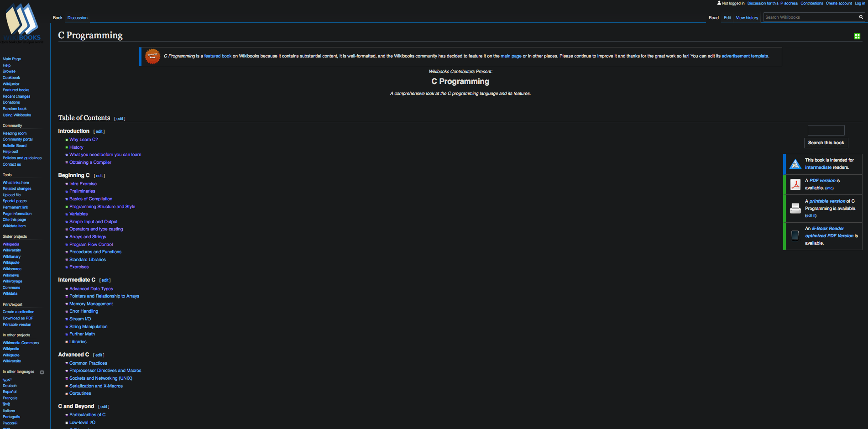Open String Manipulation chapter
Screen dimensions: 868x429
[x=89, y=327]
